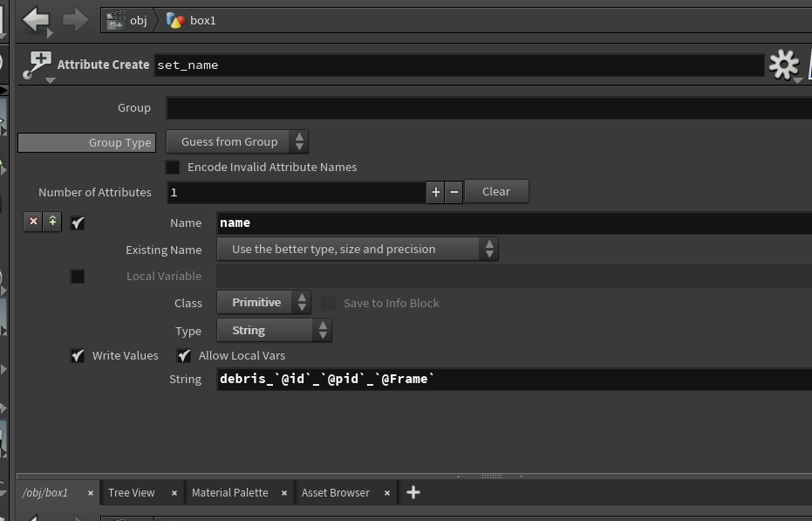Click the Clear button

click(x=496, y=191)
